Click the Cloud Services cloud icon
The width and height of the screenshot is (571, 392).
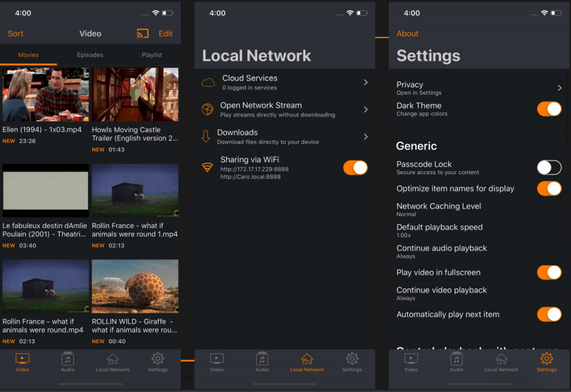point(209,82)
